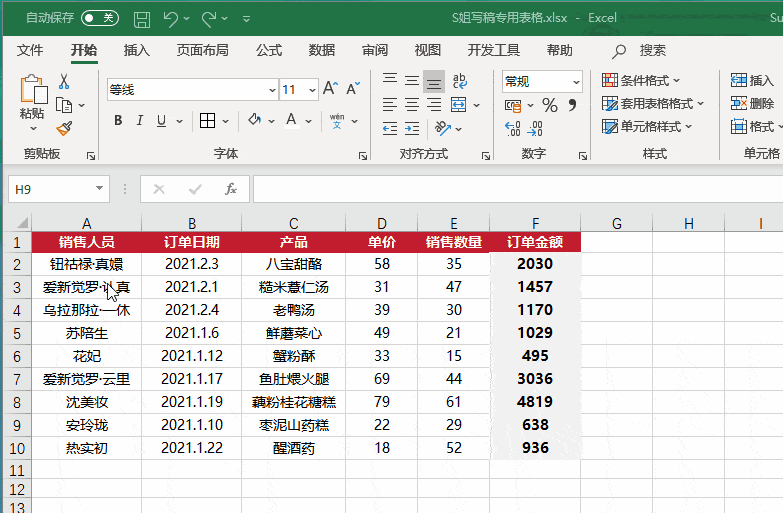Click the Percent Style icon

click(x=550, y=105)
